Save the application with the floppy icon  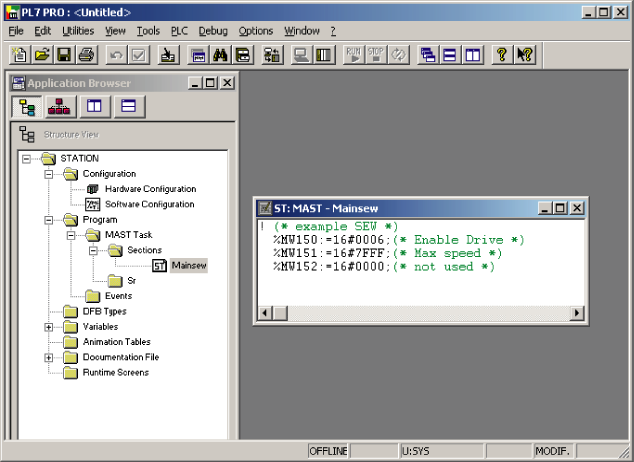64,55
